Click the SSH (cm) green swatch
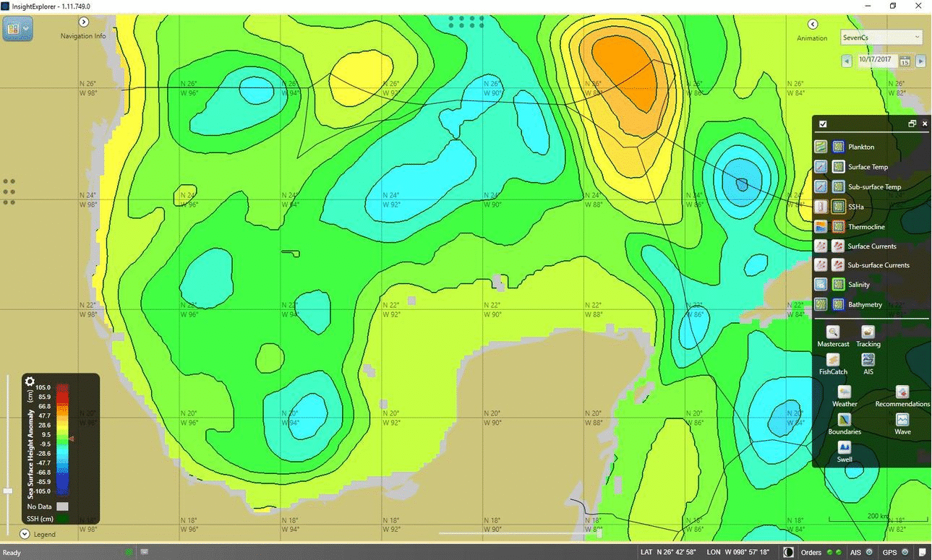 63,518
